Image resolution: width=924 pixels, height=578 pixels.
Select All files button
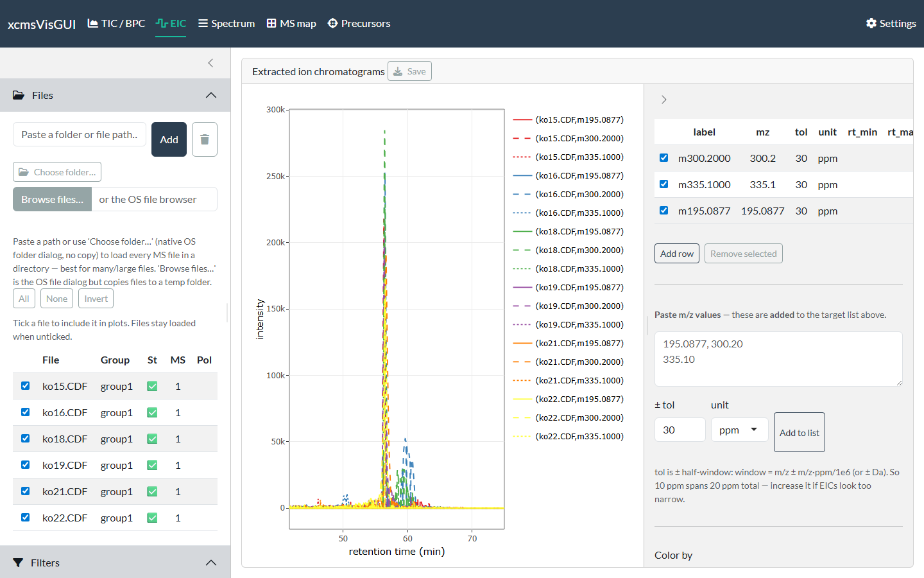[x=24, y=299]
